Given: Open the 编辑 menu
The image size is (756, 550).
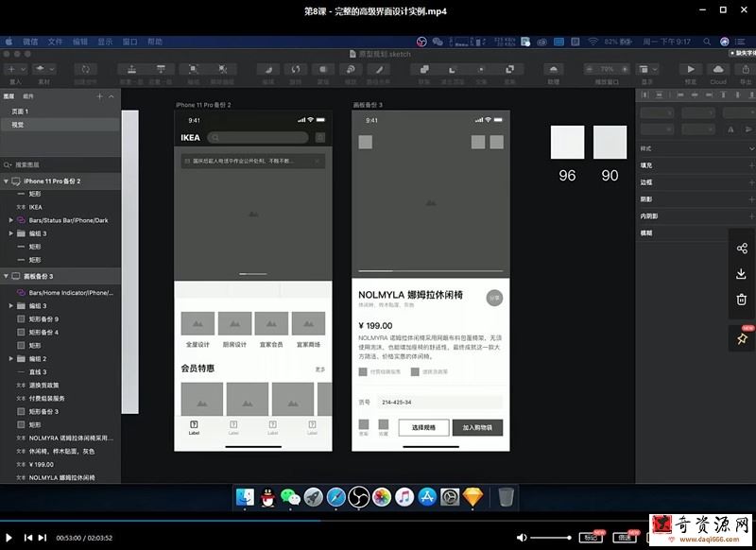Looking at the screenshot, I should (x=80, y=42).
